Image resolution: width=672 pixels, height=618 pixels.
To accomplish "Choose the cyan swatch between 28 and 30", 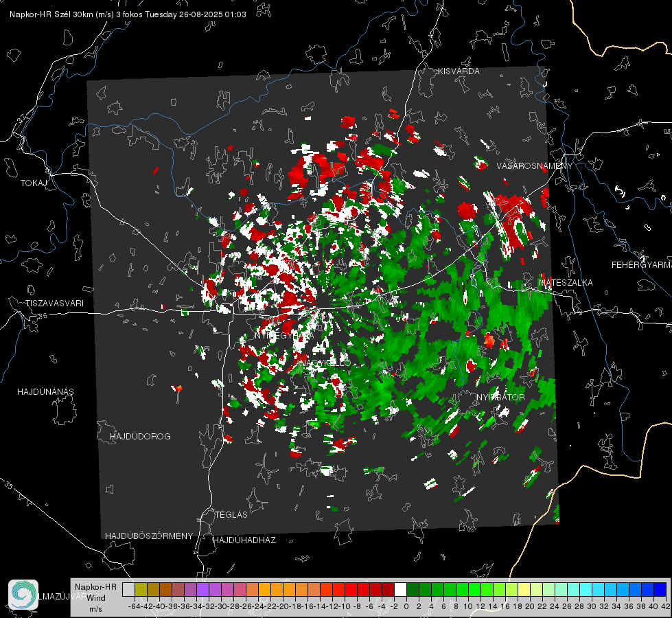I will point(586,589).
